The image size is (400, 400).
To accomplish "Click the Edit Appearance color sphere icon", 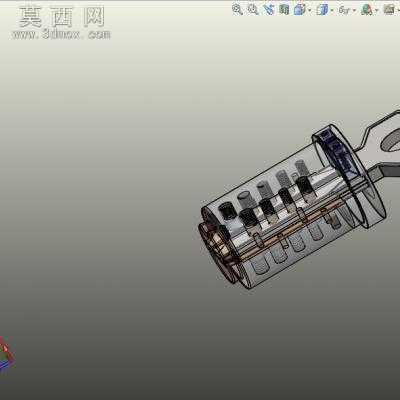I will 367,10.
